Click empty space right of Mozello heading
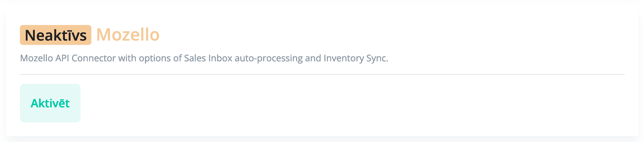 (370, 35)
